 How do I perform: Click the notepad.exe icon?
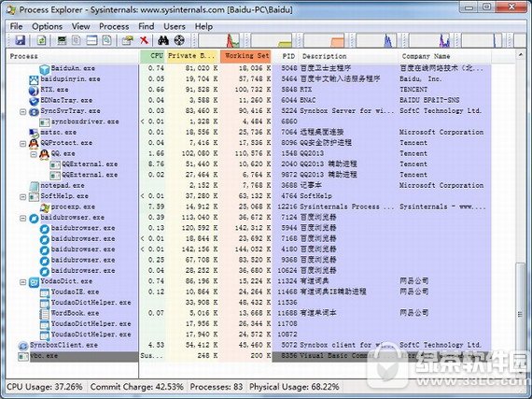point(34,186)
